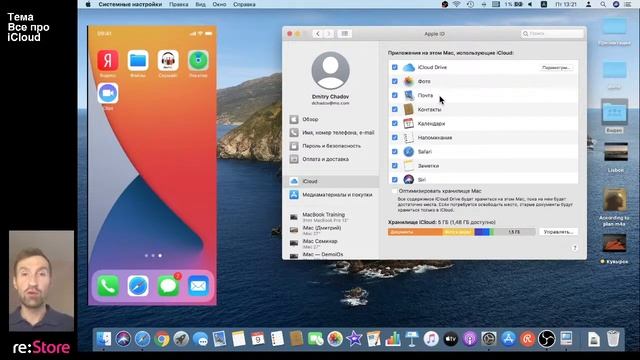
Task: Disable Контакты iCloud sync checkbox
Action: click(395, 109)
